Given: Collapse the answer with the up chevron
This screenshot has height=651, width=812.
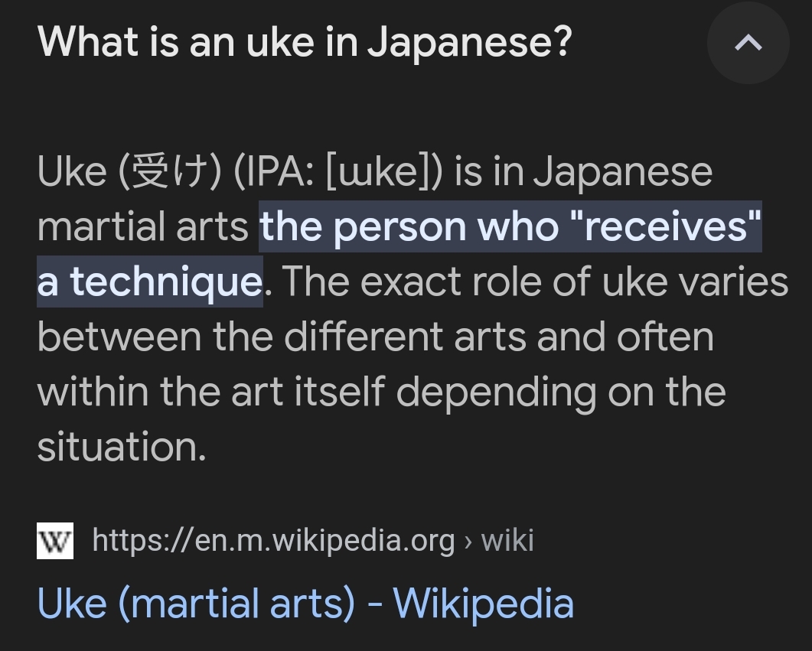Looking at the screenshot, I should pyautogui.click(x=748, y=42).
